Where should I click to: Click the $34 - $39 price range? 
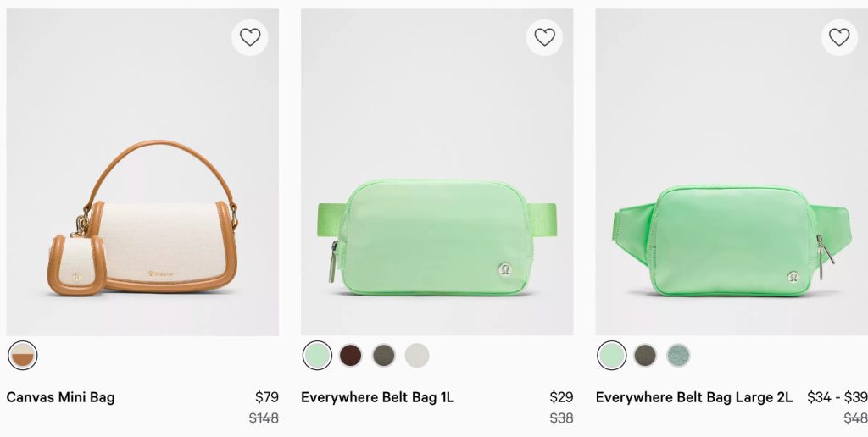(837, 397)
